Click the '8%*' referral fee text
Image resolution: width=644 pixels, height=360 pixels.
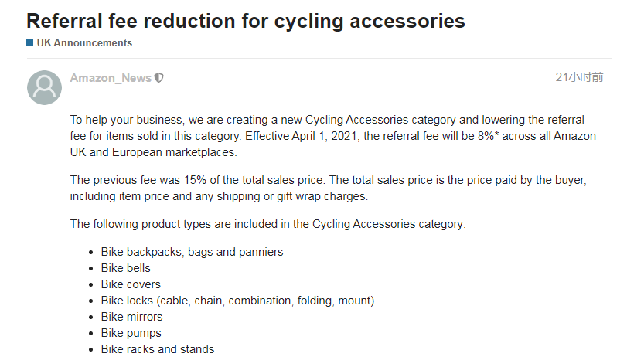click(x=488, y=136)
